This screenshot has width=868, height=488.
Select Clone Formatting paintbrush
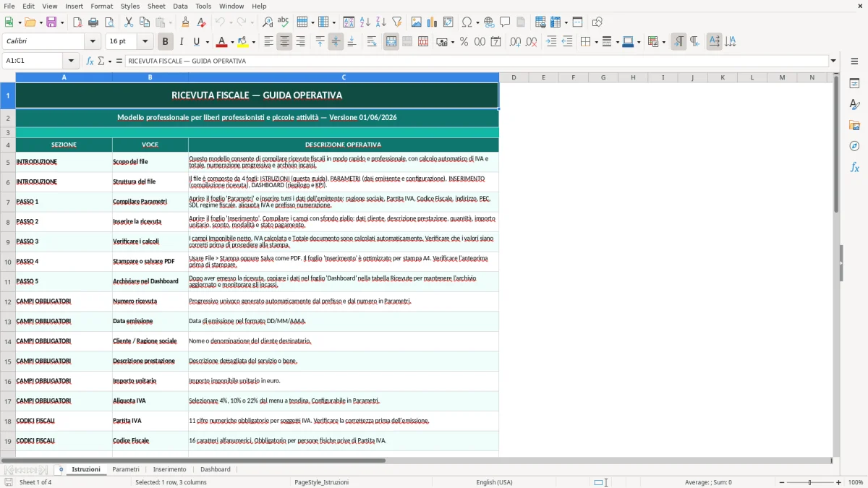[x=185, y=22]
